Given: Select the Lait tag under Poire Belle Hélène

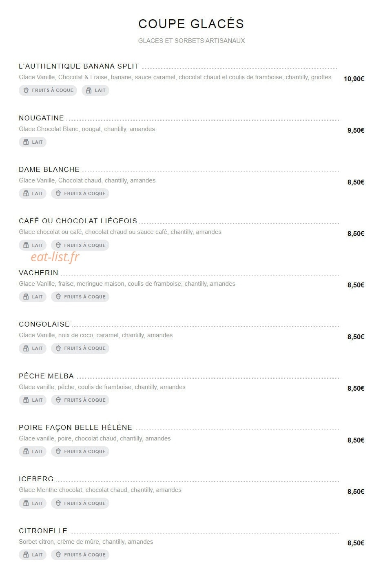Looking at the screenshot, I should (x=33, y=451).
